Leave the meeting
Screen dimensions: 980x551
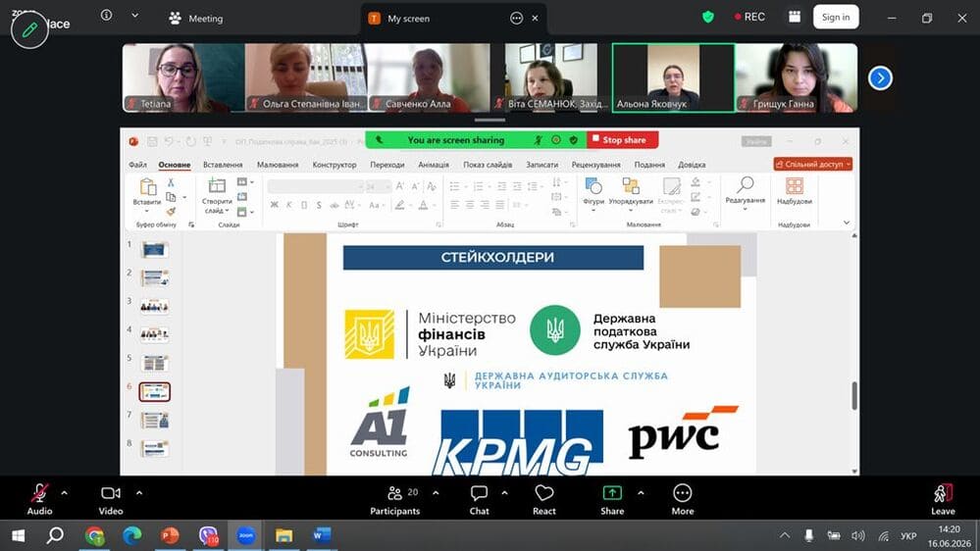click(x=943, y=500)
